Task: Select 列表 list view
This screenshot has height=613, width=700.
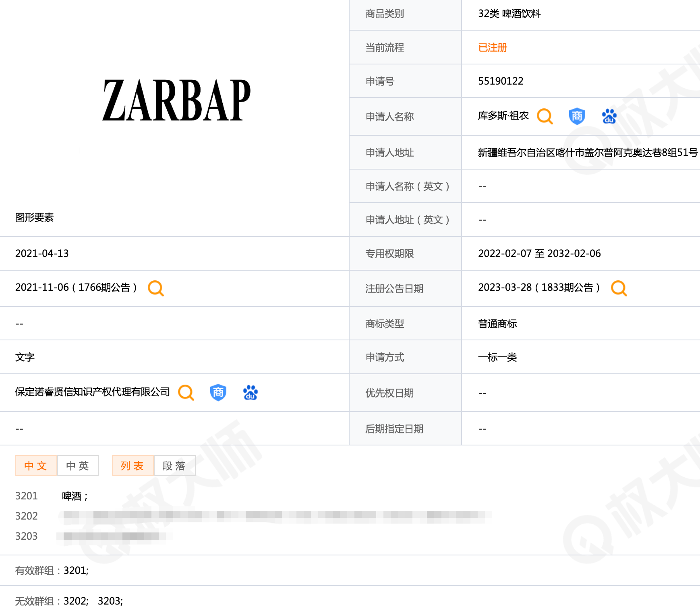Action: [133, 466]
